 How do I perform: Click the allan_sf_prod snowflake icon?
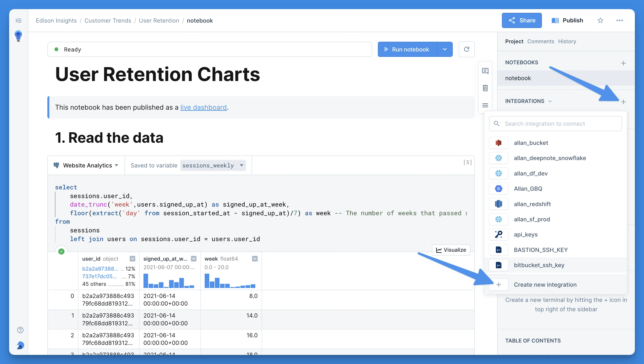(498, 219)
